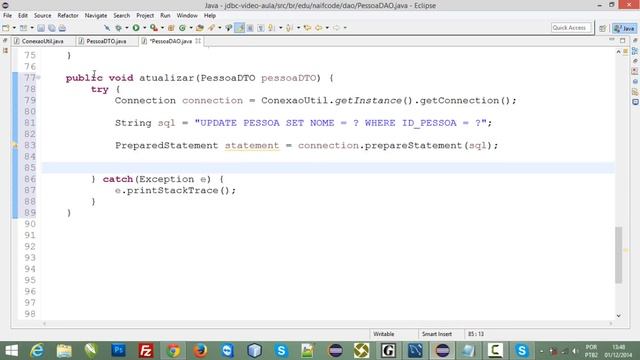
Task: Click the Back navigation arrow icon
Action: click(318, 28)
